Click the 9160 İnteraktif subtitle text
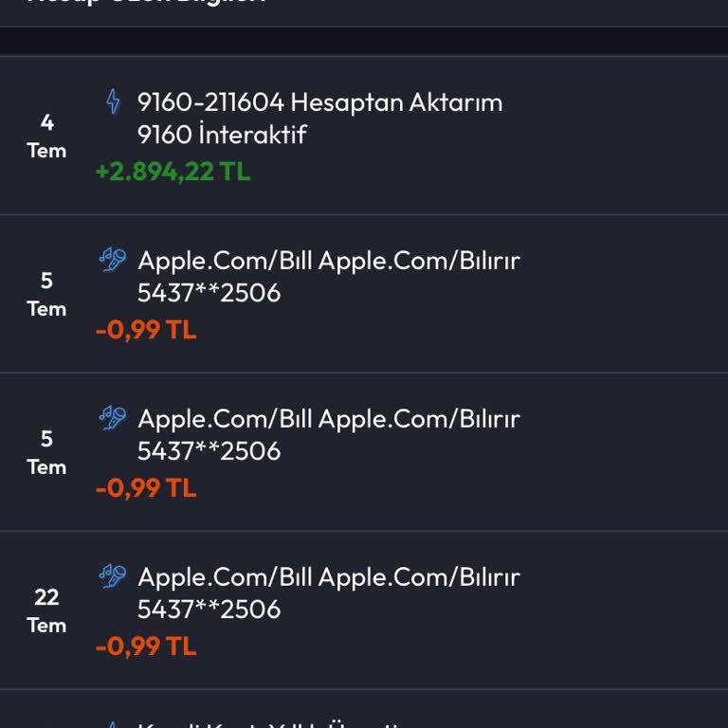The width and height of the screenshot is (728, 728). 222,134
